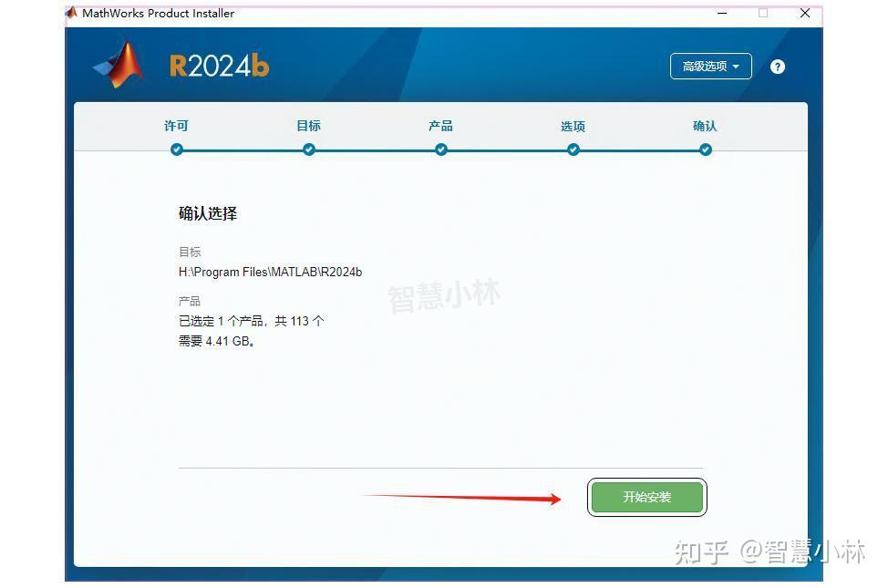
Task: Click the progress bar between 产品 and 选项
Action: (506, 149)
